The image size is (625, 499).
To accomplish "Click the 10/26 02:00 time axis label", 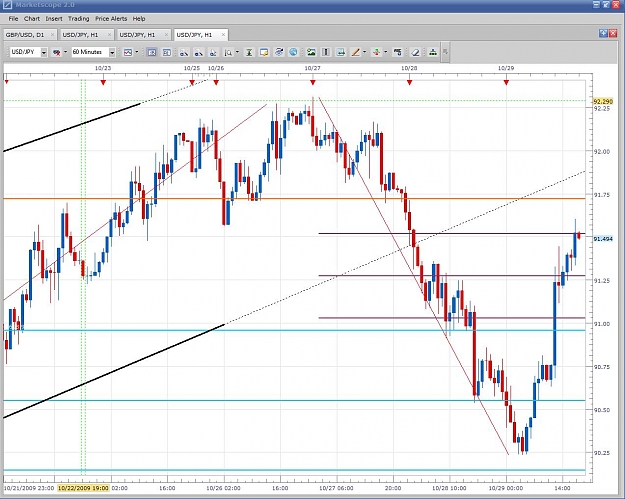I will click(x=223, y=488).
